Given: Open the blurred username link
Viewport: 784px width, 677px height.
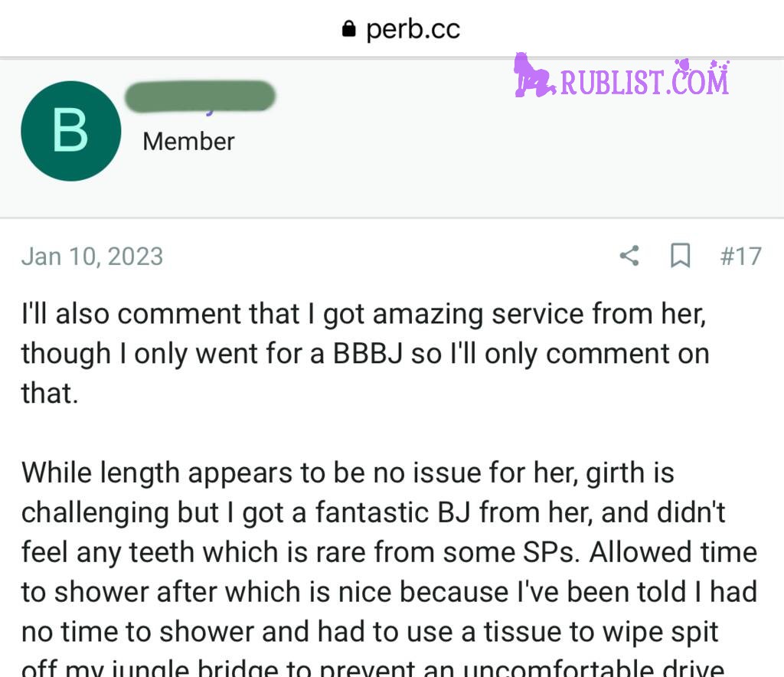Looking at the screenshot, I should coord(200,96).
